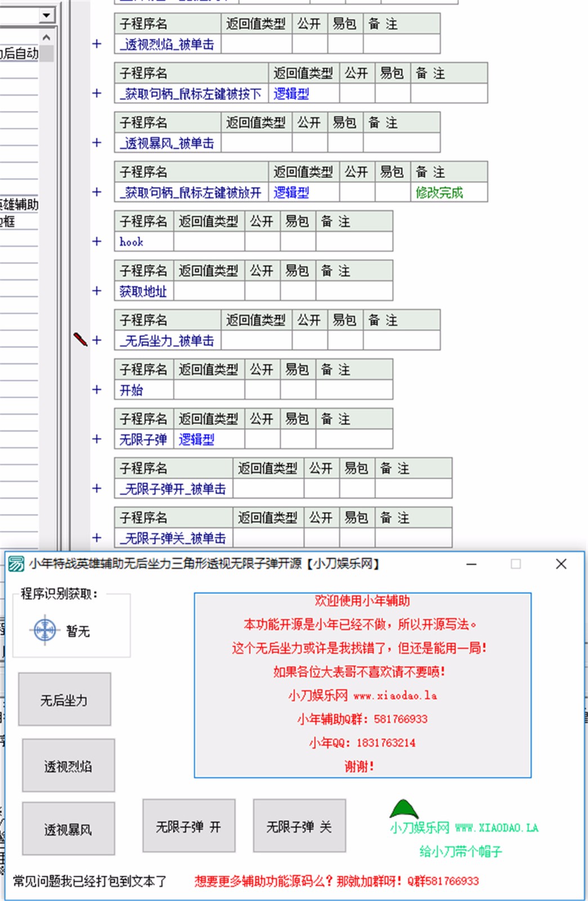Click the 给小刀带个帽子 green text

coord(461,851)
